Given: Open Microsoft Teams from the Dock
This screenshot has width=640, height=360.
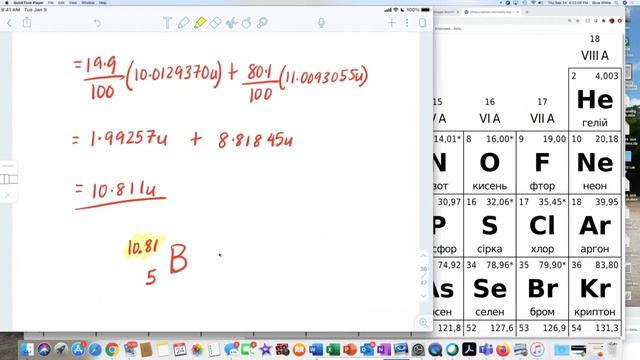Looking at the screenshot, I should click(486, 349).
